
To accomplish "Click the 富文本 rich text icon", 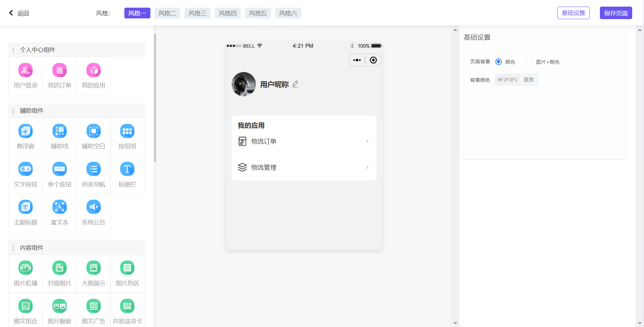I will (59, 207).
